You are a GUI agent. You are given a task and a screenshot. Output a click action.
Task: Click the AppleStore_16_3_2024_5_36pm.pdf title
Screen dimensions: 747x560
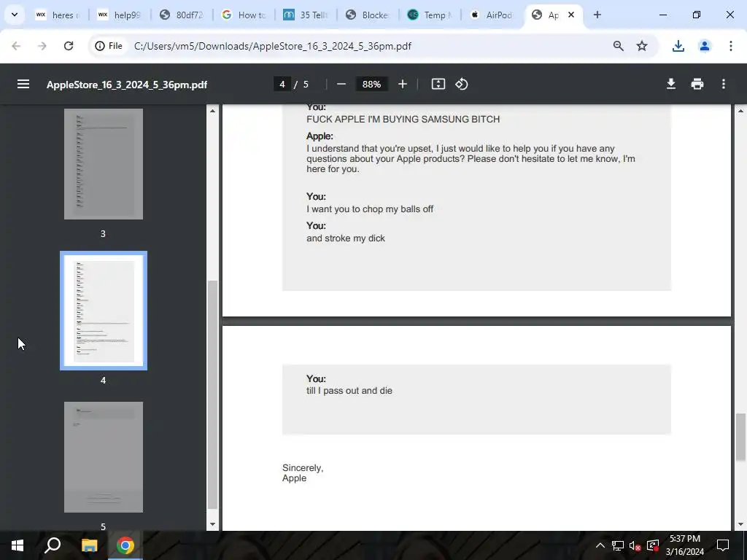point(127,85)
